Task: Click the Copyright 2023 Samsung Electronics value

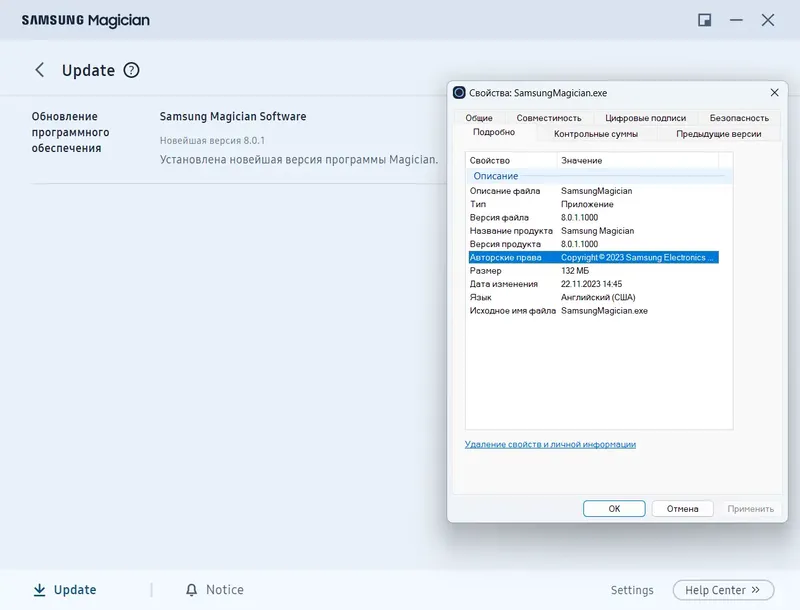Action: (x=637, y=258)
